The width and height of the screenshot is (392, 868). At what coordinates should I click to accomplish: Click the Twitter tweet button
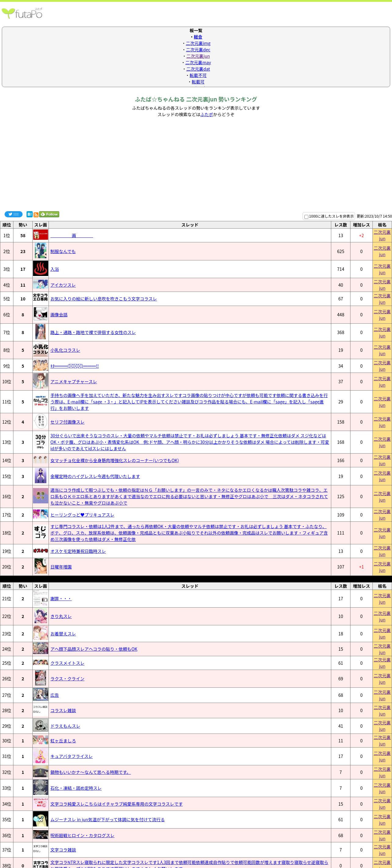click(13, 214)
